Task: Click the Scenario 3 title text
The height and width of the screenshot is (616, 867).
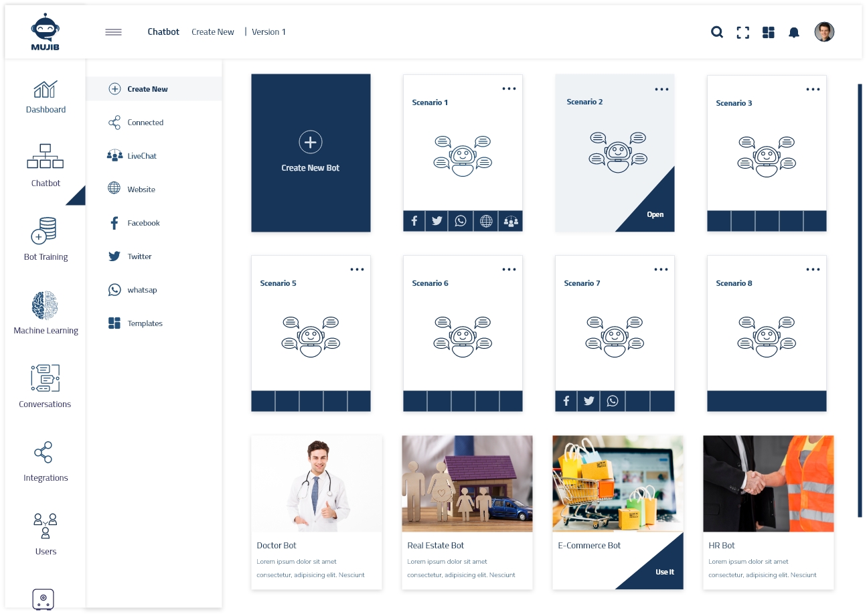Action: [x=734, y=103]
